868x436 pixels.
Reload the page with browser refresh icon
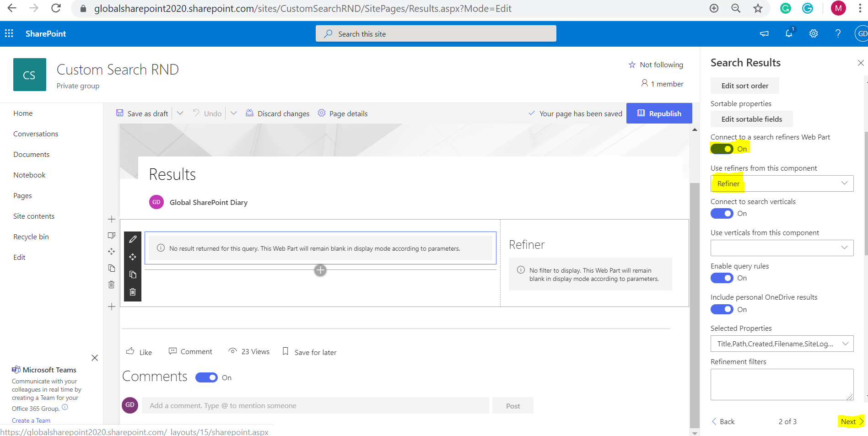pyautogui.click(x=56, y=8)
